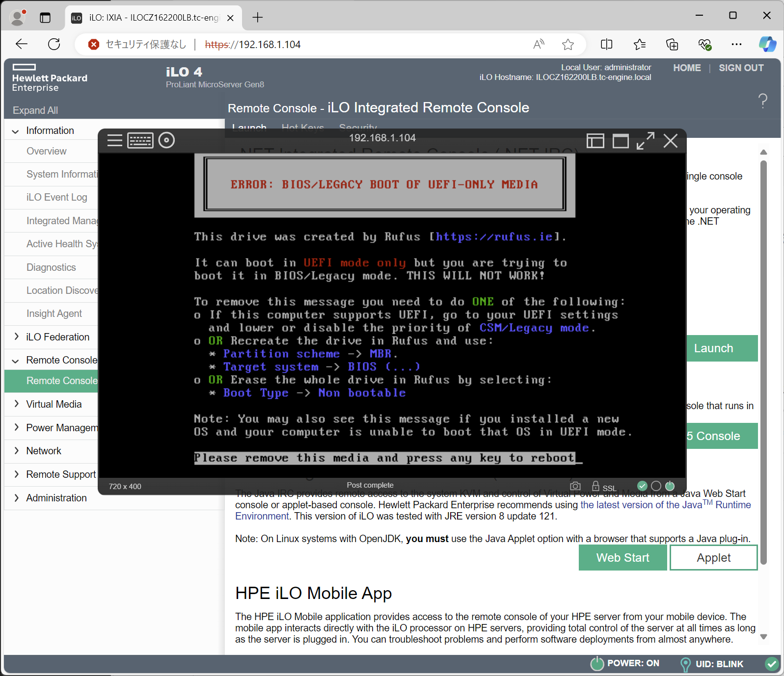
Task: Expand the iLO Federation section
Action: 16,337
